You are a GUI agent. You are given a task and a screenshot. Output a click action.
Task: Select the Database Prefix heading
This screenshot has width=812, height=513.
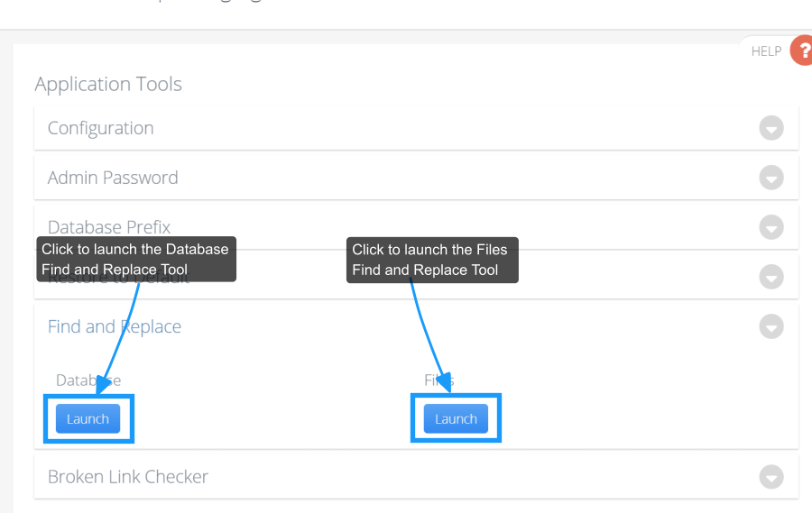(109, 226)
